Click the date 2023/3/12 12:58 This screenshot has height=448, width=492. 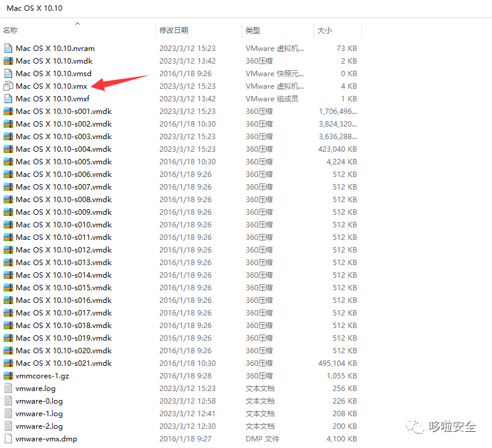point(188,401)
